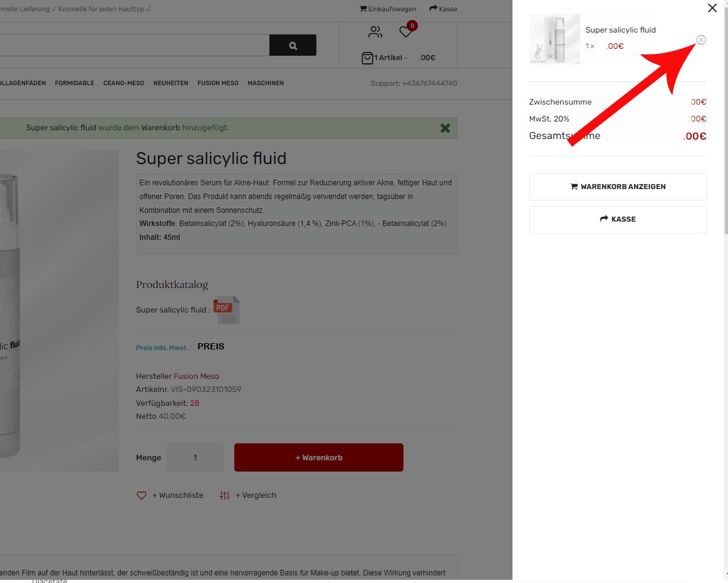The width and height of the screenshot is (728, 583).
Task: Click the Warenkorb anzeigen button
Action: pyautogui.click(x=618, y=187)
